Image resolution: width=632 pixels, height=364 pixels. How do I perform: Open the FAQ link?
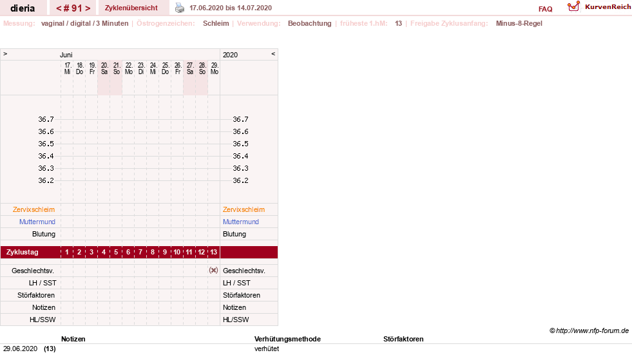click(x=545, y=9)
